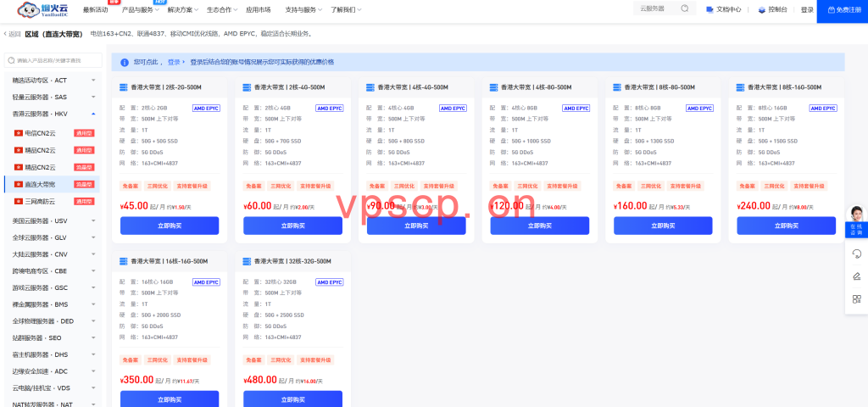Click the magnifier icon in the top search box
The width and height of the screenshot is (868, 407).
point(685,8)
